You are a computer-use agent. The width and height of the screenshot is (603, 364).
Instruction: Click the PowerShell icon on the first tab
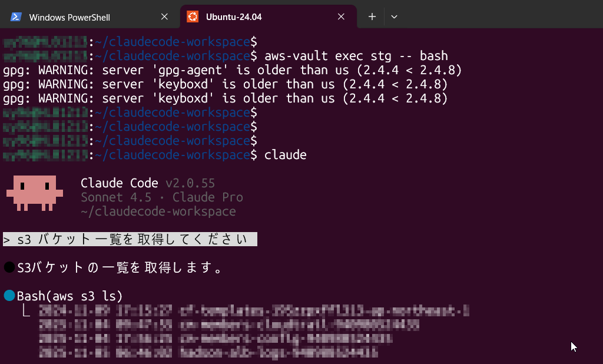[x=16, y=16]
